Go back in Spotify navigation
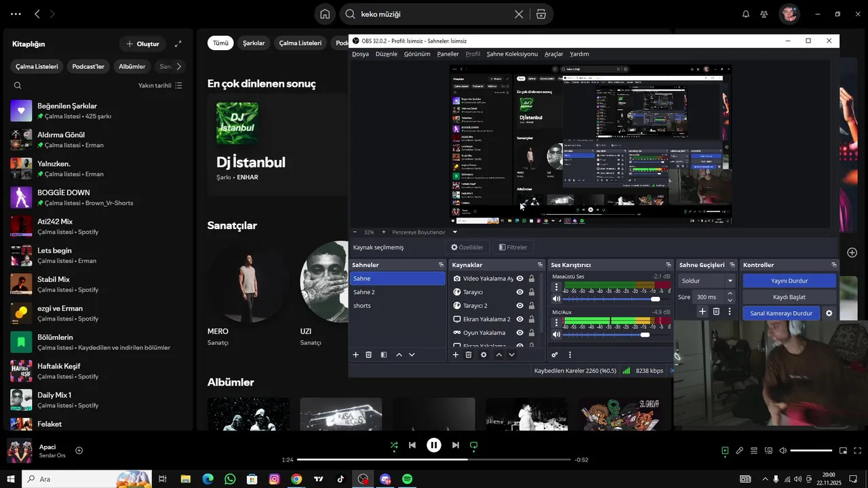868x488 pixels. click(37, 14)
